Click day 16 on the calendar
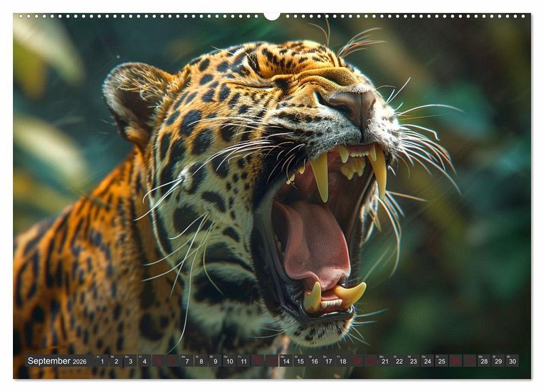The image size is (544, 392). [314, 361]
